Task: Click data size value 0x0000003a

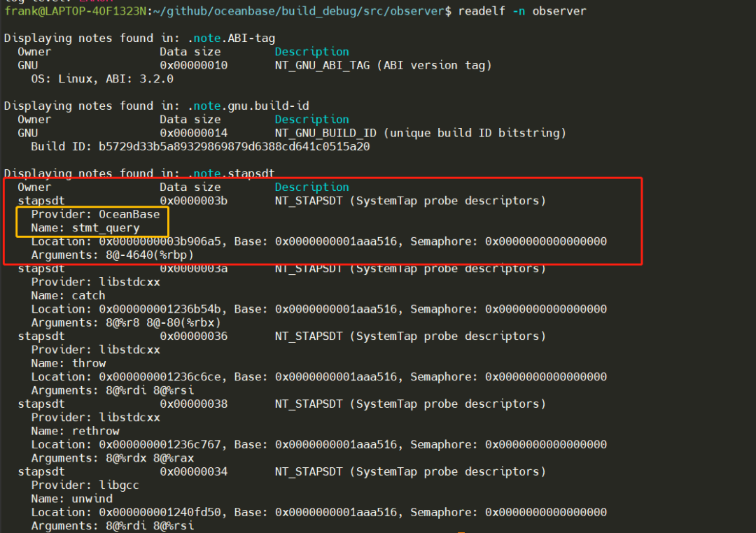Action: pyautogui.click(x=193, y=269)
